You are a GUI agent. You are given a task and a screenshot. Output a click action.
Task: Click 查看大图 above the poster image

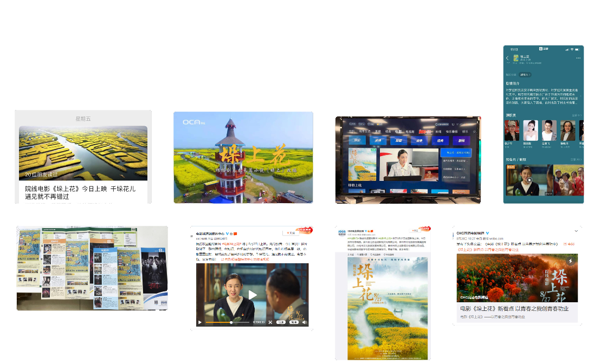(x=363, y=255)
